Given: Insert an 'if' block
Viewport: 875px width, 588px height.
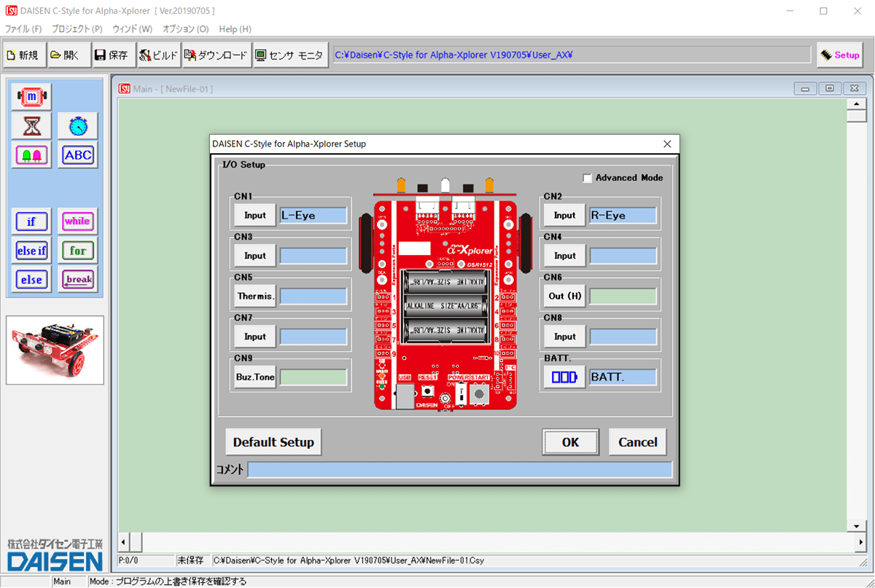Looking at the screenshot, I should tap(31, 221).
